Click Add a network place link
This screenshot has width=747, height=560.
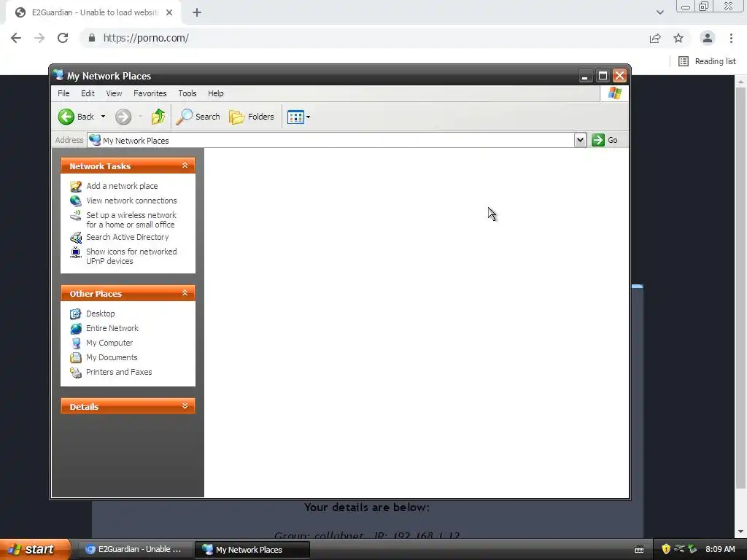click(x=122, y=186)
